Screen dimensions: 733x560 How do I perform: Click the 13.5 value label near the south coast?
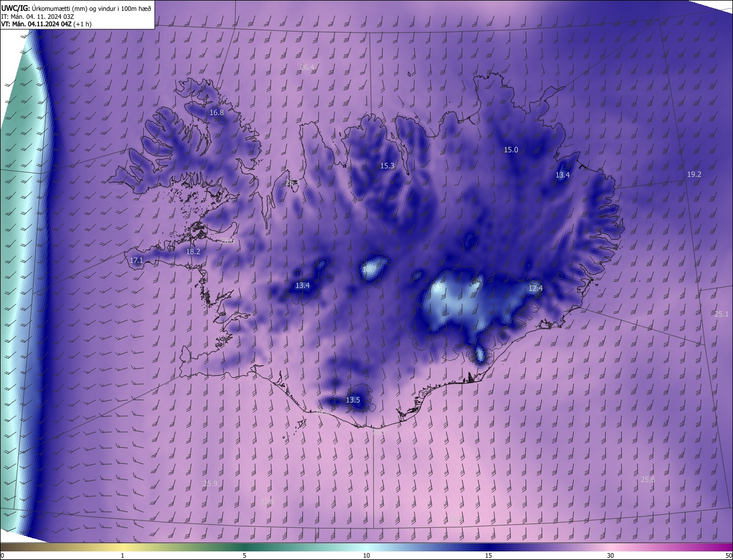point(353,400)
